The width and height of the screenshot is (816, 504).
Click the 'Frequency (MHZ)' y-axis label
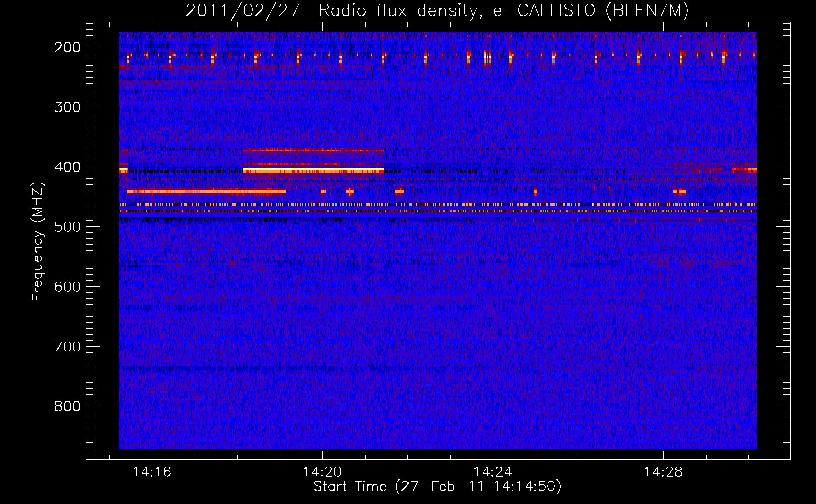pyautogui.click(x=38, y=241)
